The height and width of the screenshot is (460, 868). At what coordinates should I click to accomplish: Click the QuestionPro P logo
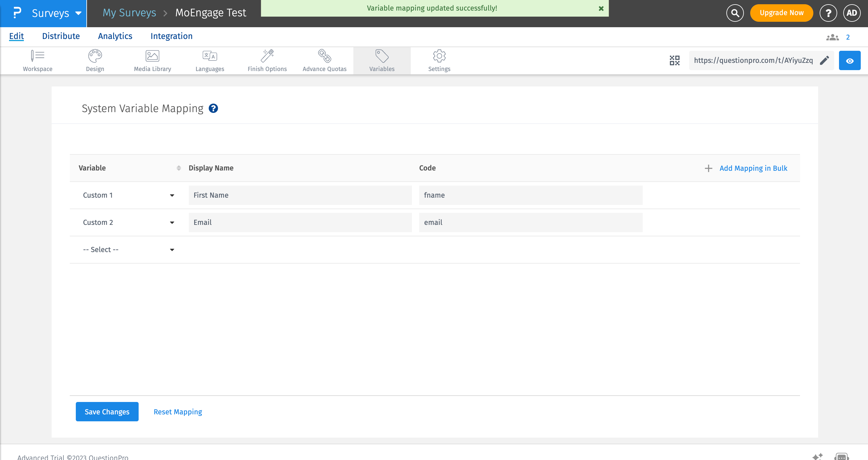pos(17,13)
